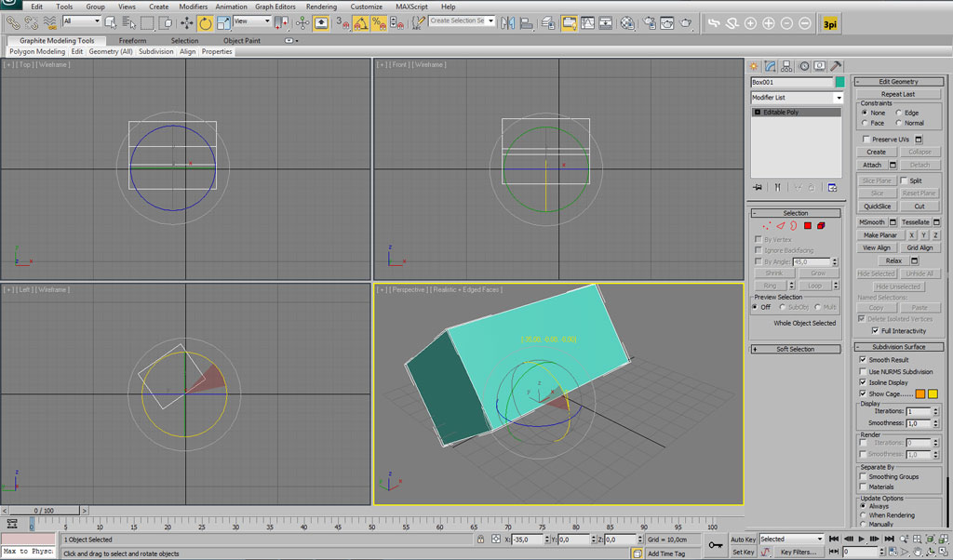This screenshot has width=953, height=560.
Task: Open the selection filter All dropdown
Action: (82, 21)
